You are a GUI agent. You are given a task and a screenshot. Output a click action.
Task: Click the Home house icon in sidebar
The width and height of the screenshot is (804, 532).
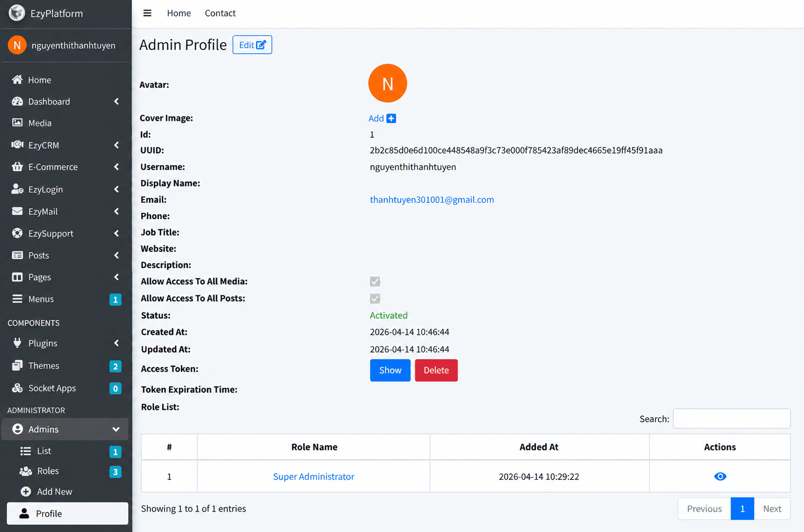coord(17,79)
